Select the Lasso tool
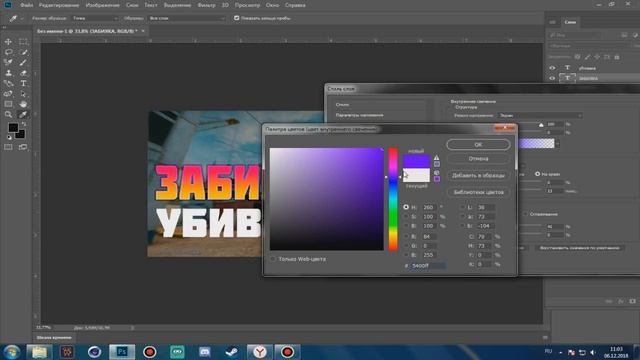640x360 pixels. pyautogui.click(x=8, y=52)
